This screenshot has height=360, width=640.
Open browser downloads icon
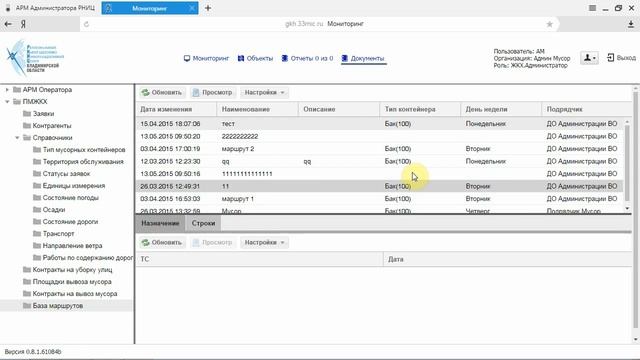[x=631, y=24]
